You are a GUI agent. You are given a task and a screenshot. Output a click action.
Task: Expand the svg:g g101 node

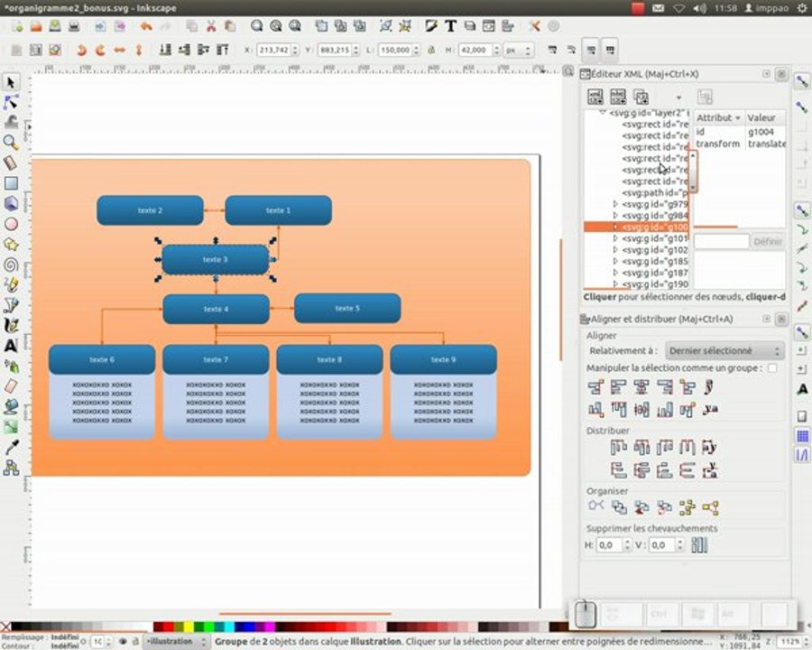coord(614,238)
